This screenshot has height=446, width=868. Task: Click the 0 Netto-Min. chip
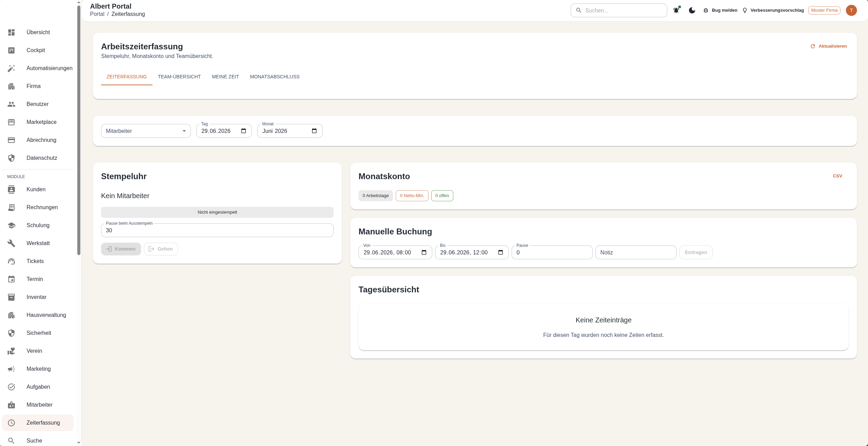click(x=412, y=196)
